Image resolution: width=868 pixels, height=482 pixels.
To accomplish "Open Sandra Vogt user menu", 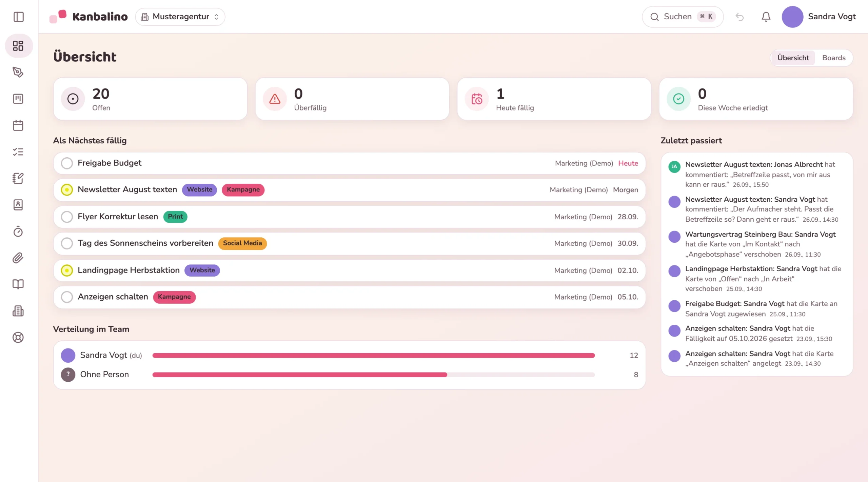I will point(818,17).
